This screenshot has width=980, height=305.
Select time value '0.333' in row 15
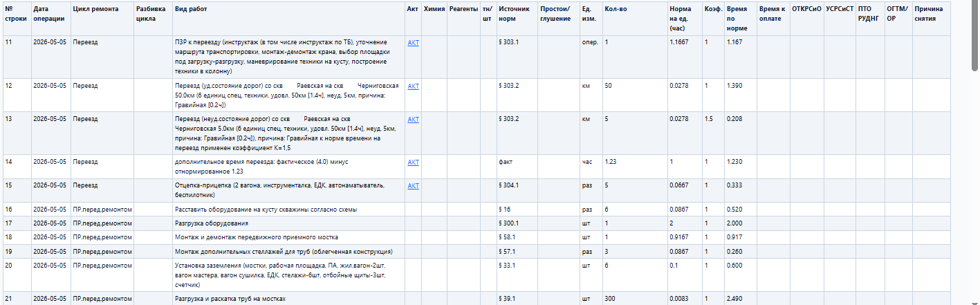[x=740, y=190]
